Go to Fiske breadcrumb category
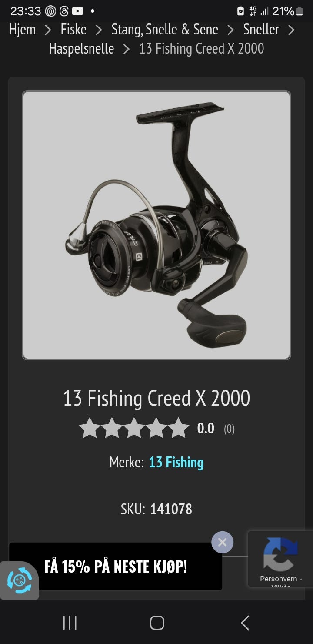This screenshot has width=313, height=644. [73, 30]
